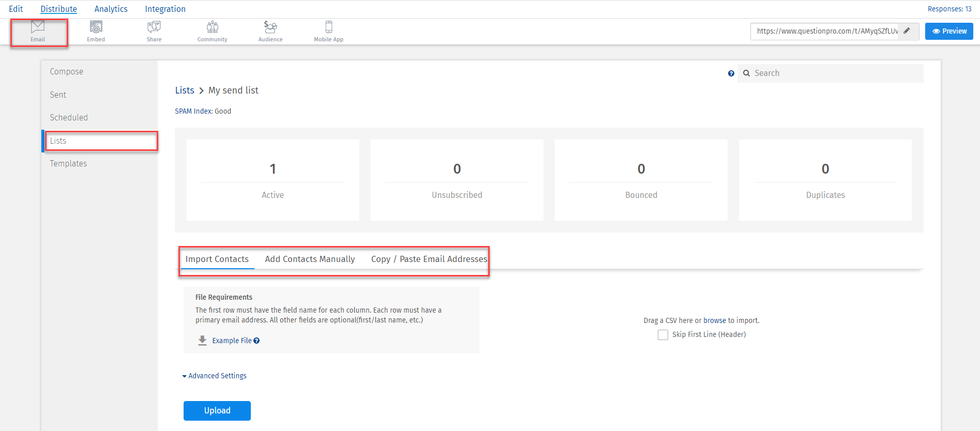Select the Audience icon
980x431 pixels.
270,31
